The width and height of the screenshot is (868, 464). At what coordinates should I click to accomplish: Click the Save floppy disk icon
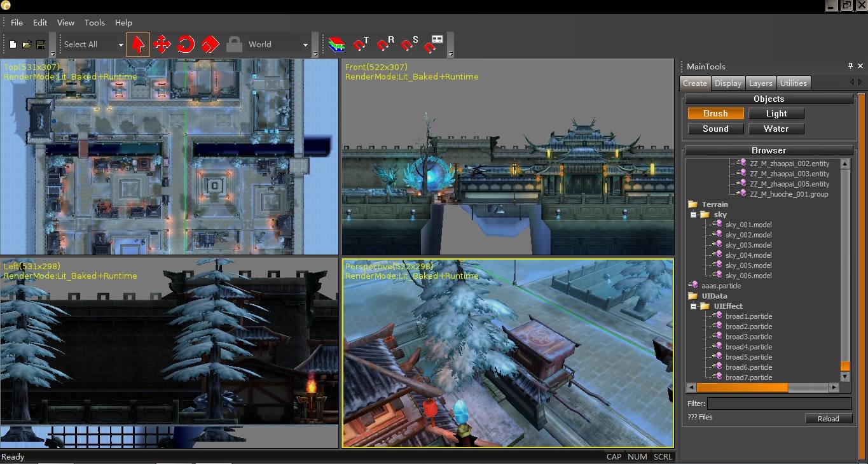[41, 45]
